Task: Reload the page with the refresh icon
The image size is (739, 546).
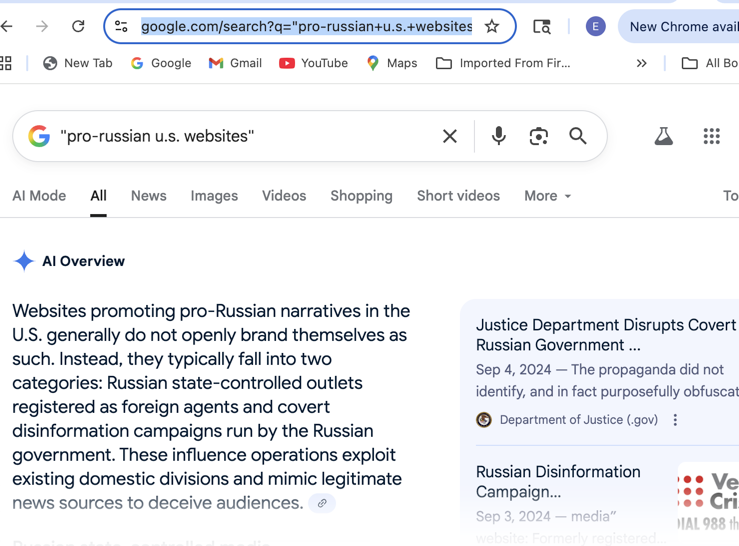Action: tap(78, 26)
